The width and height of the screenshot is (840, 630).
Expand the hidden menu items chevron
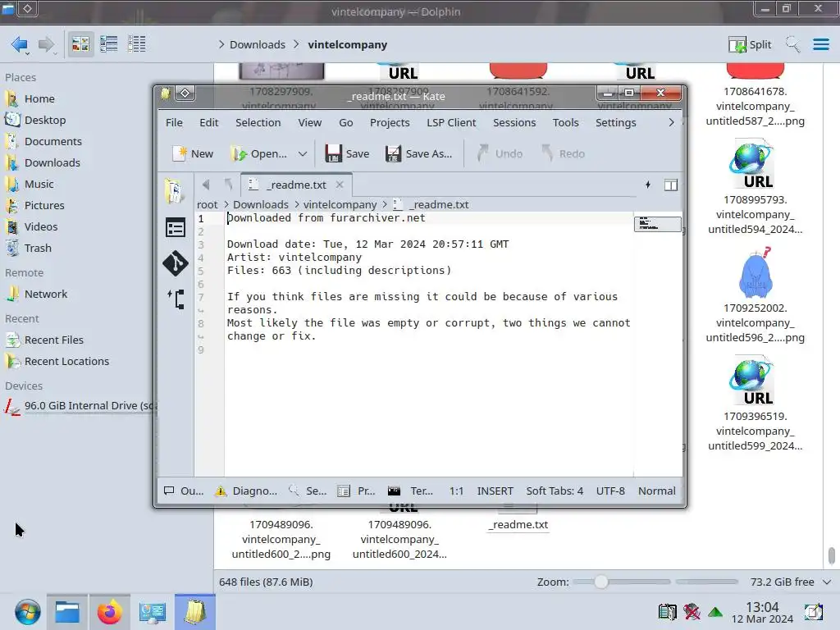(x=671, y=123)
